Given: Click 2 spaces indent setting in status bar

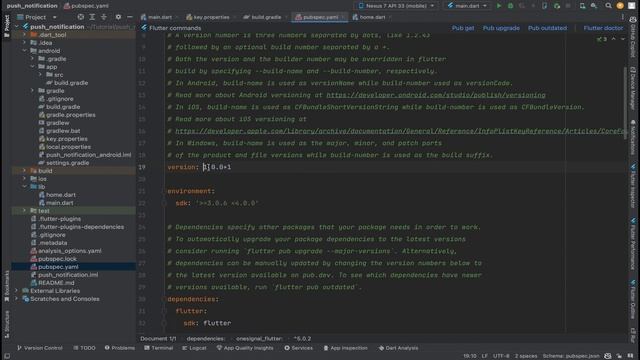Looking at the screenshot, I should tap(526, 356).
